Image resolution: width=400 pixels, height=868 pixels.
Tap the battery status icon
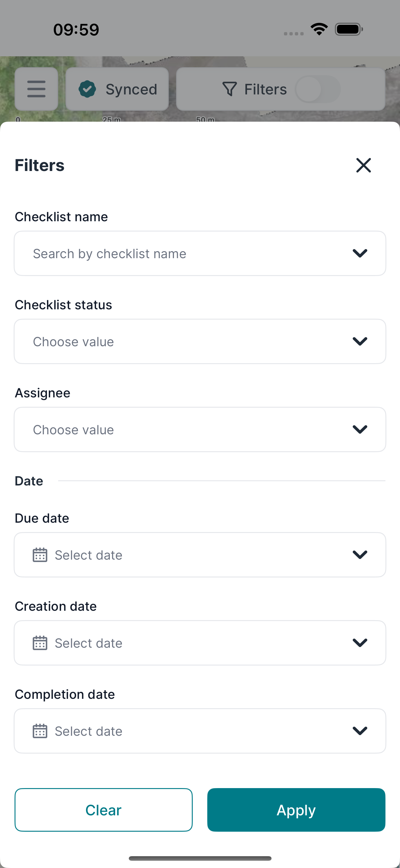point(349,29)
